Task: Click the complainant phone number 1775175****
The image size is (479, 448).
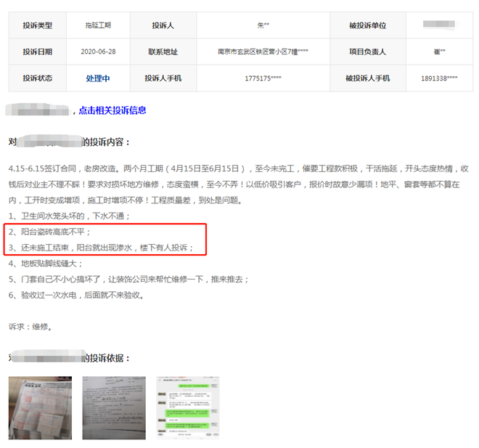Action: coord(263,78)
